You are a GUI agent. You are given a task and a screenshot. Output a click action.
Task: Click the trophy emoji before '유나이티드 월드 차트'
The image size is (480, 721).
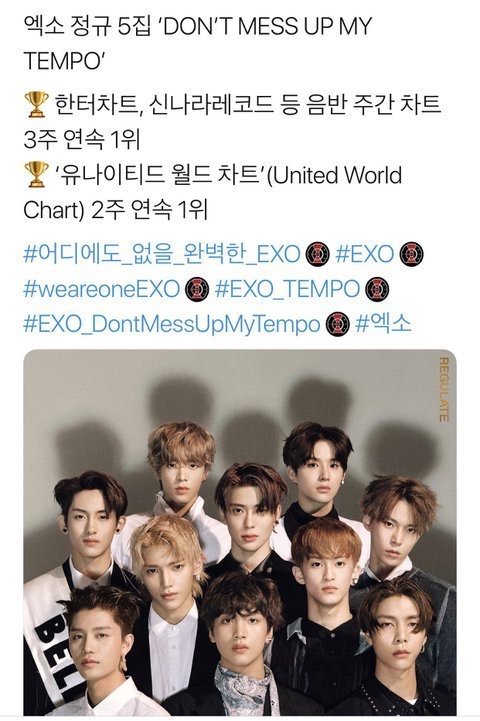click(36, 175)
